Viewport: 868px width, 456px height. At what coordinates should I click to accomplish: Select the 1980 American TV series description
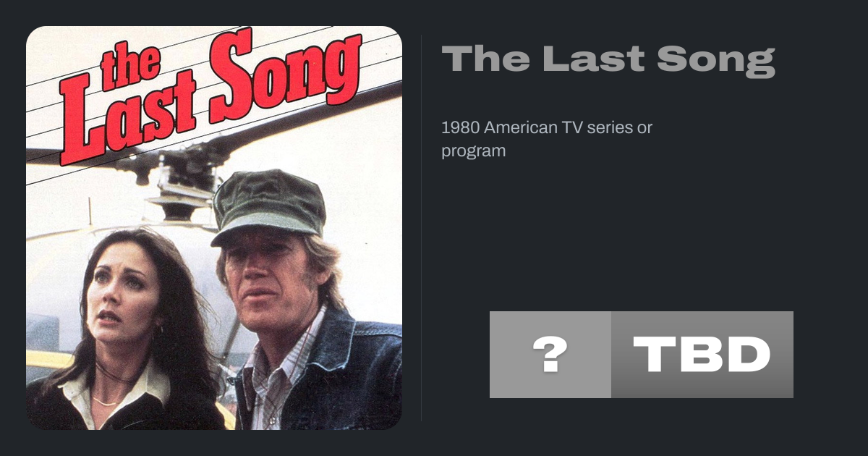tap(547, 140)
